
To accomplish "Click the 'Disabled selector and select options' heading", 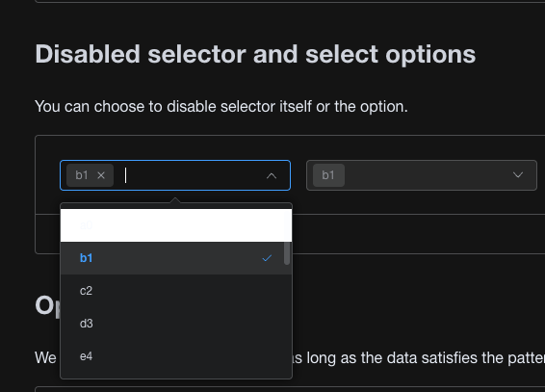I will point(255,54).
